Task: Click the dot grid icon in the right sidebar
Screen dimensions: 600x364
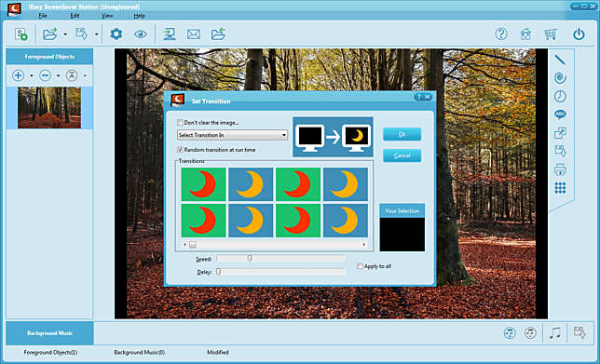Action: 560,188
